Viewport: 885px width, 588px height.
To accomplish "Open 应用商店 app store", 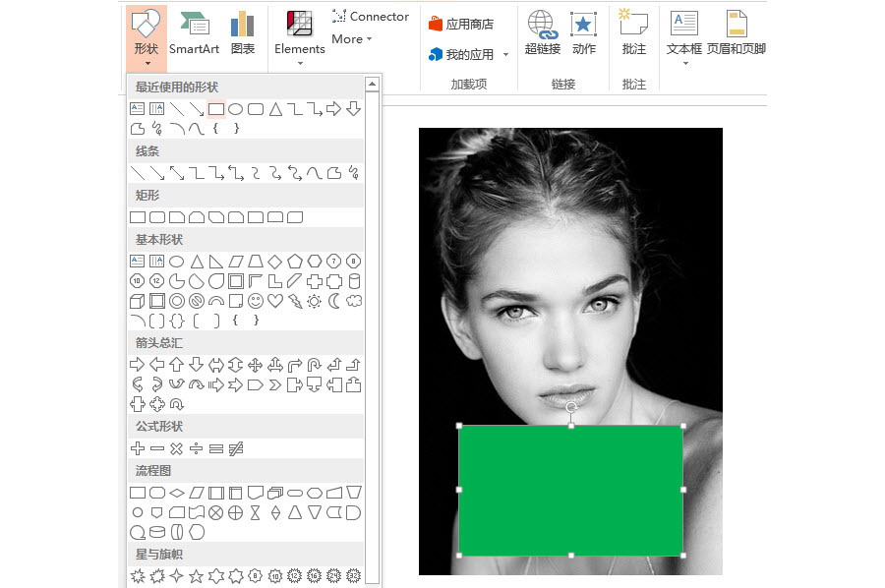I will 461,24.
